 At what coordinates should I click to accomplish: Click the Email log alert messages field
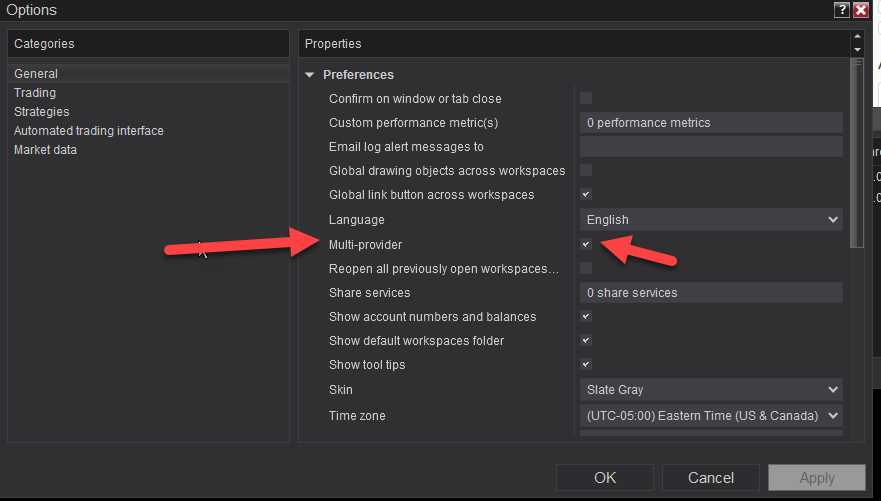pos(711,147)
